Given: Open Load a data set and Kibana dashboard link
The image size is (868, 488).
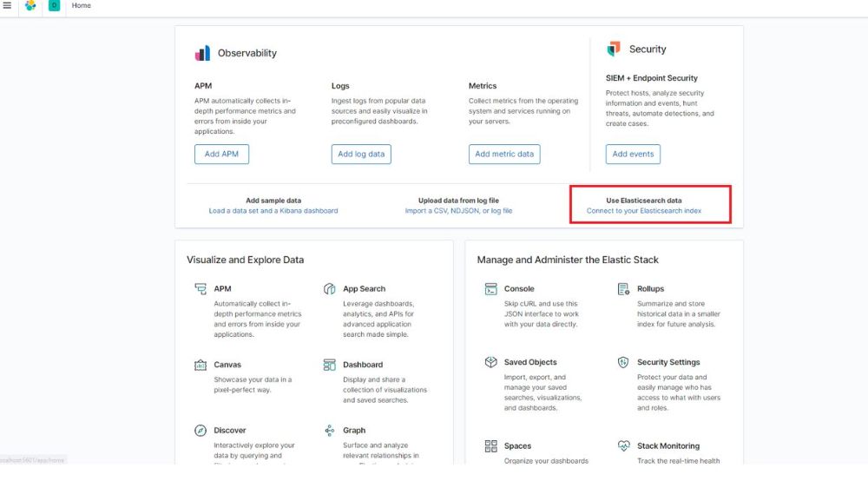Looking at the screenshot, I should [273, 211].
